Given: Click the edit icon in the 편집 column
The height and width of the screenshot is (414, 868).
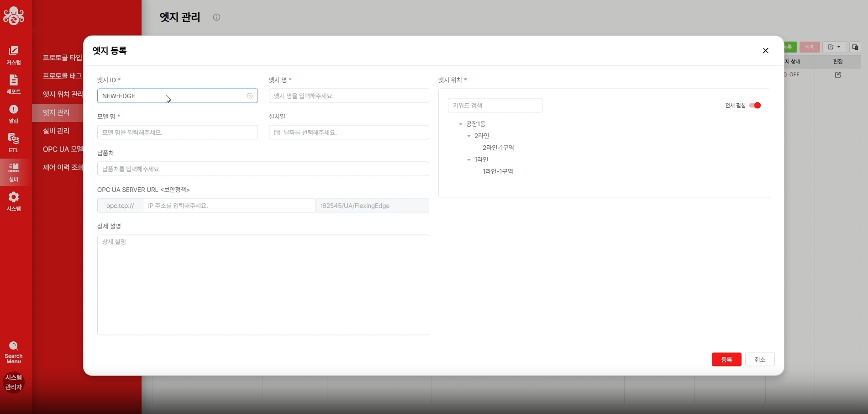Looking at the screenshot, I should click(838, 74).
